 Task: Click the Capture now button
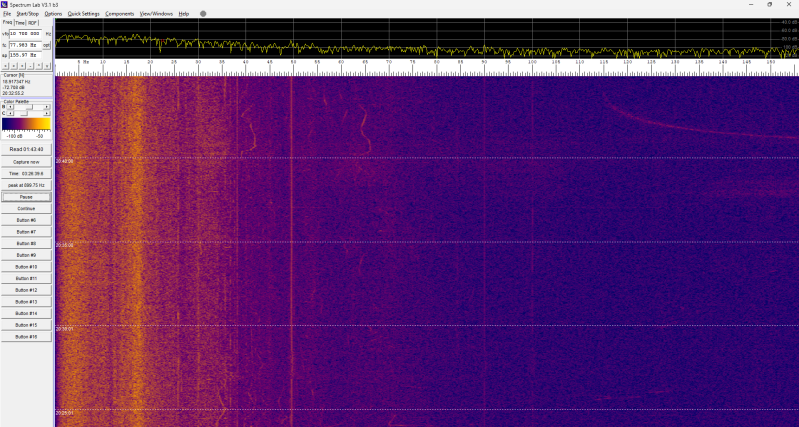[26, 162]
